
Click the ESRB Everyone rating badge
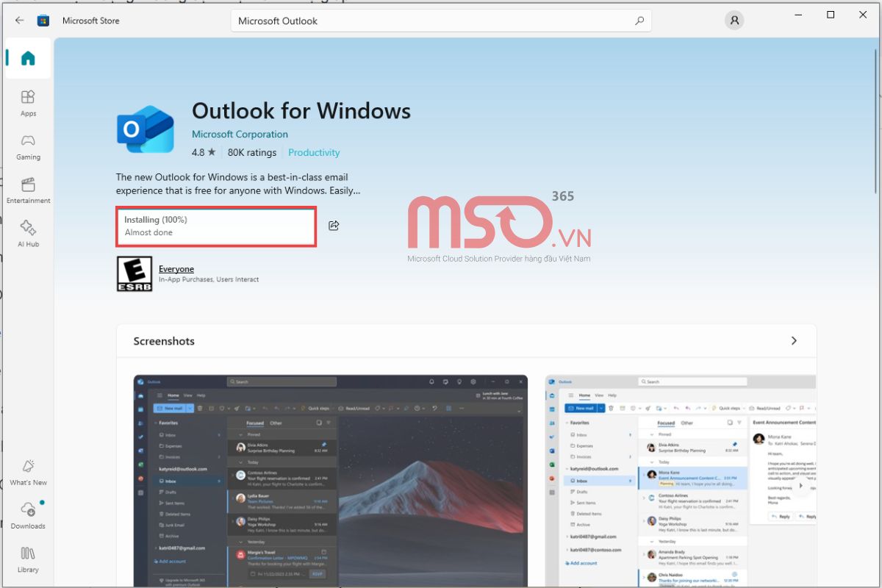(135, 274)
